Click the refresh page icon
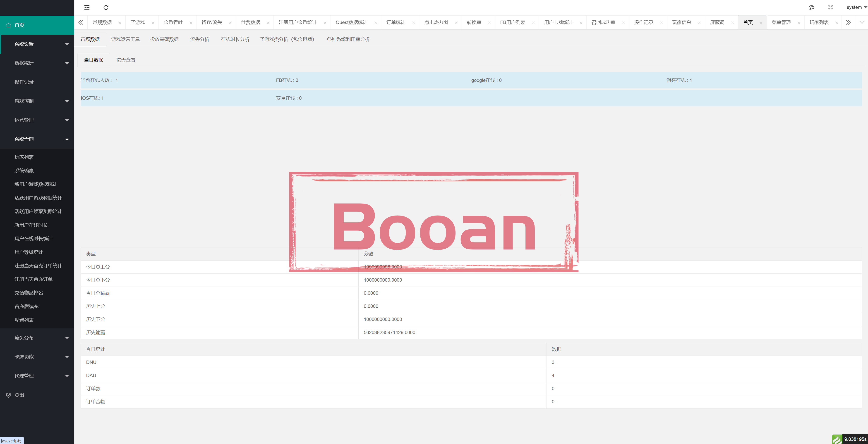The image size is (868, 444). tap(106, 7)
